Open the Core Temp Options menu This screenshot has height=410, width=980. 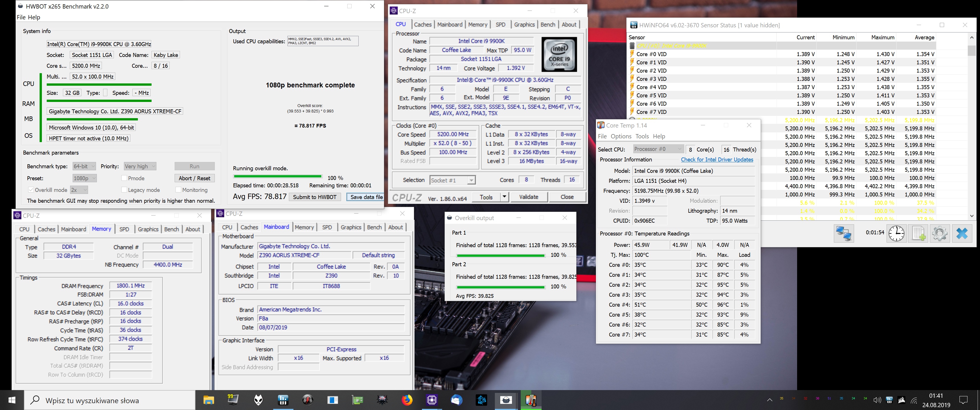point(621,136)
